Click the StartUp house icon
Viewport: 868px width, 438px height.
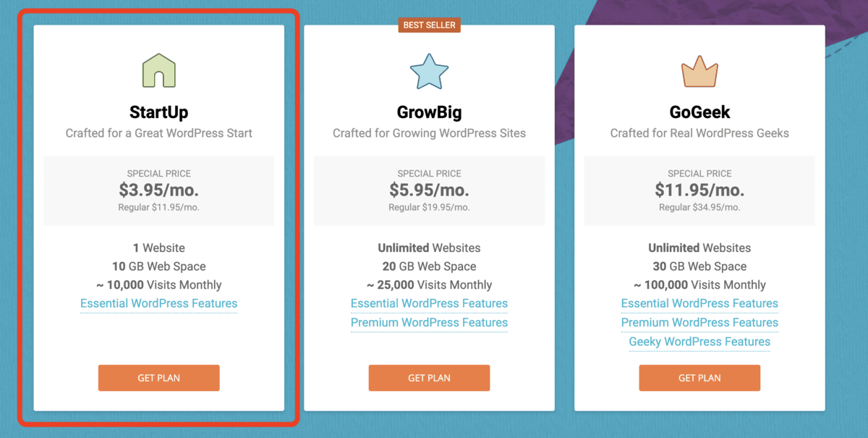[158, 70]
